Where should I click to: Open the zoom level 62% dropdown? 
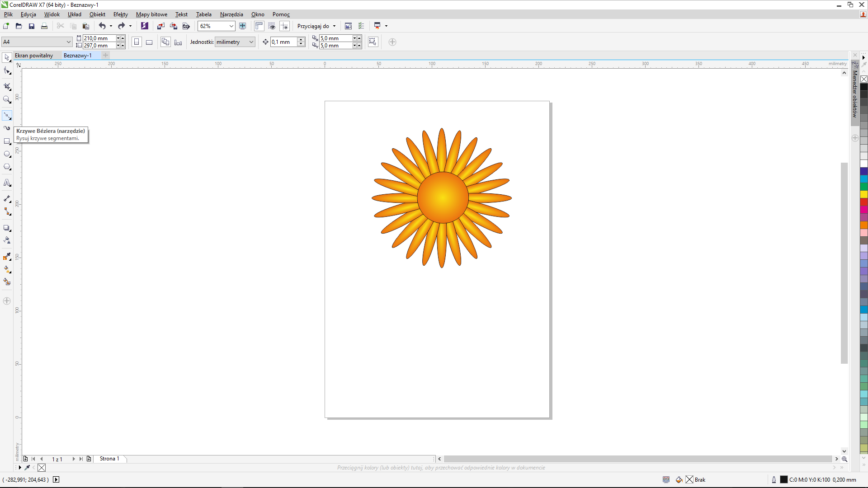click(231, 26)
